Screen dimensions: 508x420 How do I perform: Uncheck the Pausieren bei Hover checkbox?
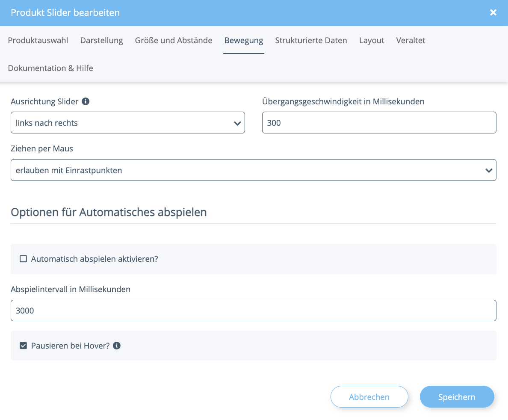(24, 346)
